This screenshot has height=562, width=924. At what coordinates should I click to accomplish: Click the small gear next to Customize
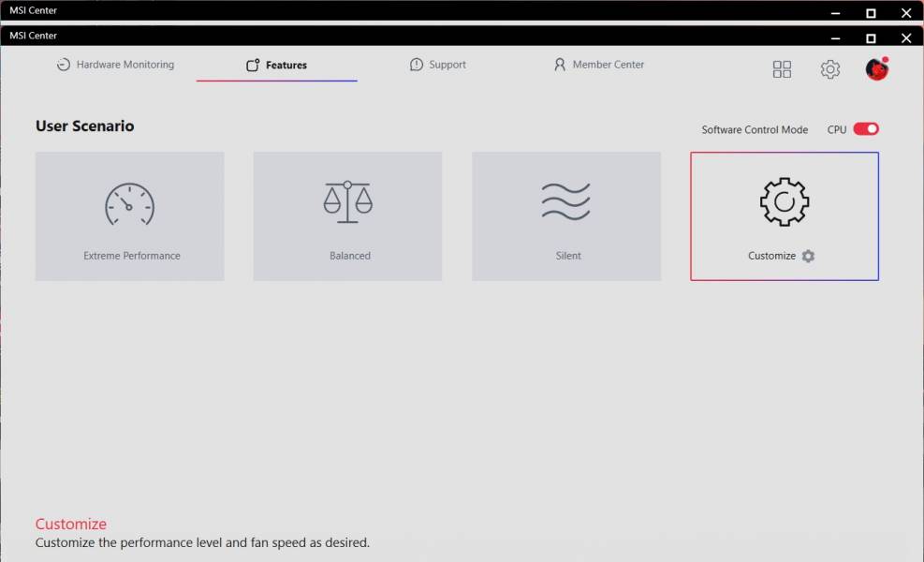click(x=808, y=256)
